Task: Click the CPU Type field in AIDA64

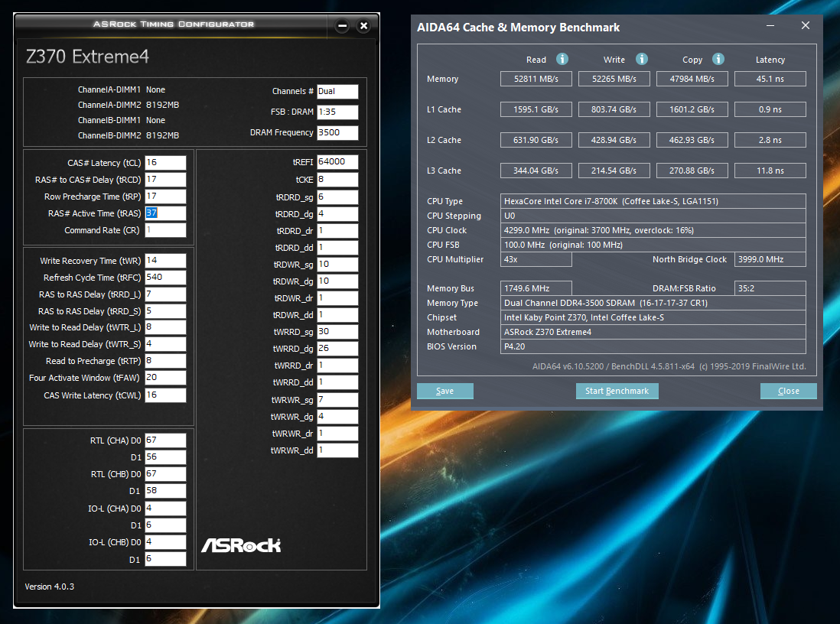Action: (653, 201)
